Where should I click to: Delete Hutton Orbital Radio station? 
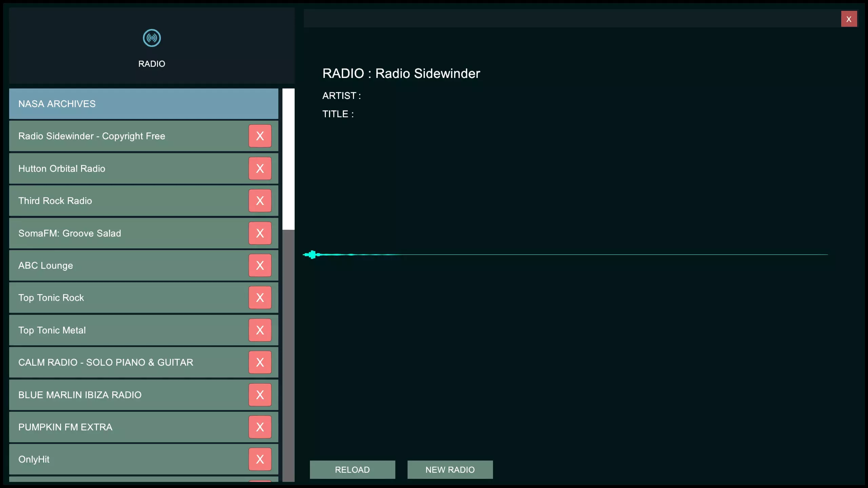260,168
